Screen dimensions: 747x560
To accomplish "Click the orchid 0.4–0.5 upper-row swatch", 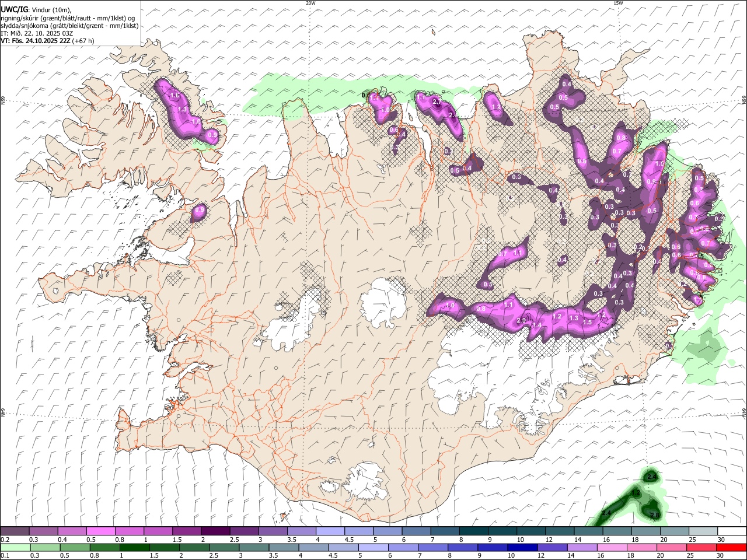I will click(72, 531).
